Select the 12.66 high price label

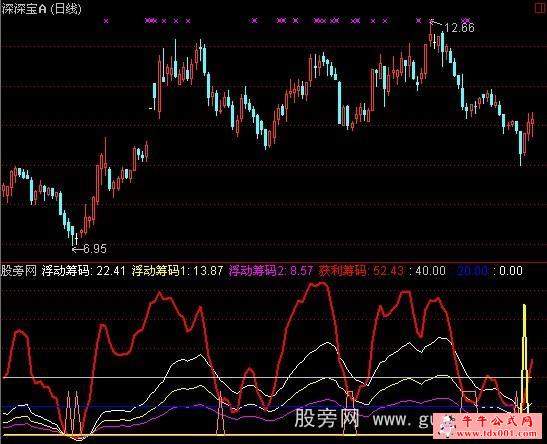click(x=459, y=28)
